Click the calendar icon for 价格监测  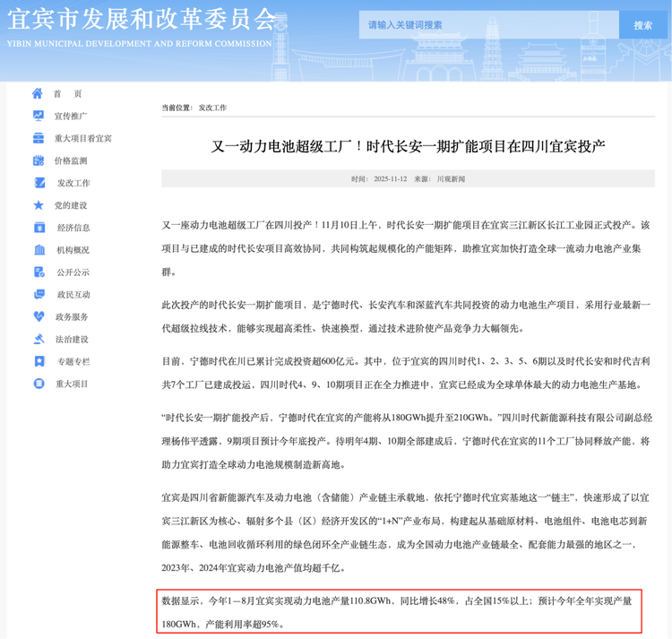tap(39, 160)
